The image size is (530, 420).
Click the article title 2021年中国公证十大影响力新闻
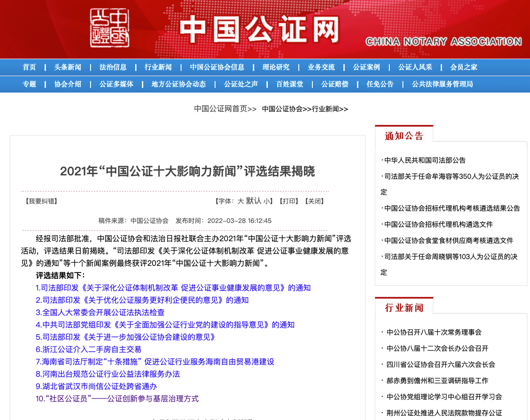pos(187,171)
